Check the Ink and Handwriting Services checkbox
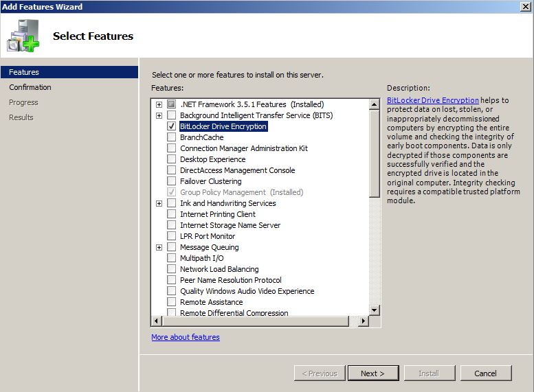The width and height of the screenshot is (534, 392). [172, 203]
